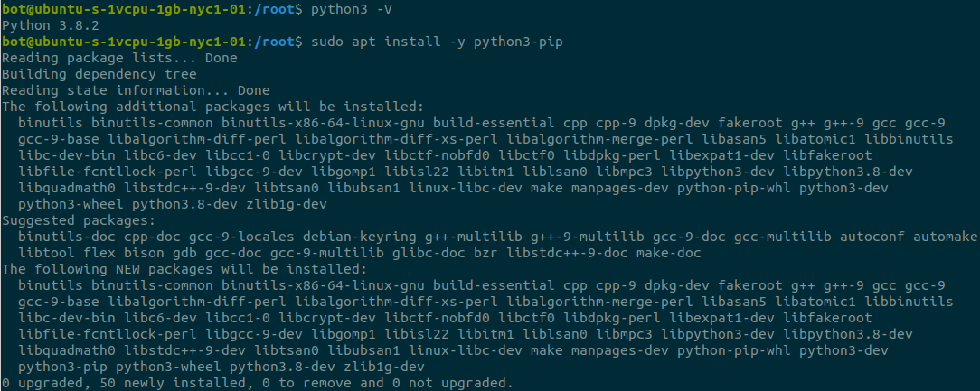Click the 'sudo apt install -y python3-pip' command

click(437, 42)
